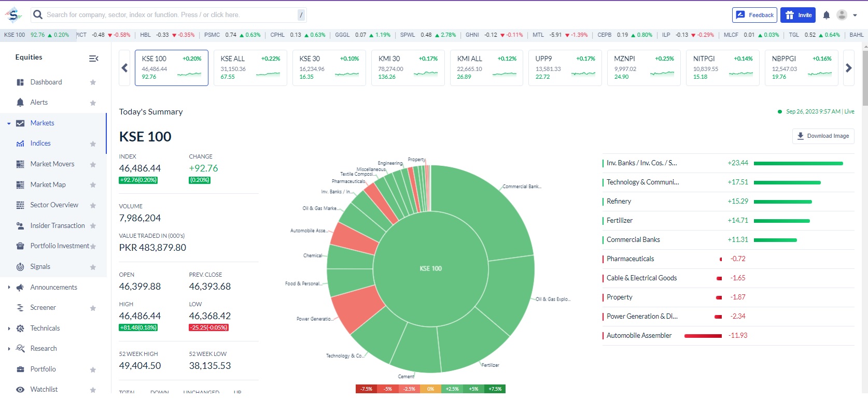Open the Watchlist link

coord(44,390)
